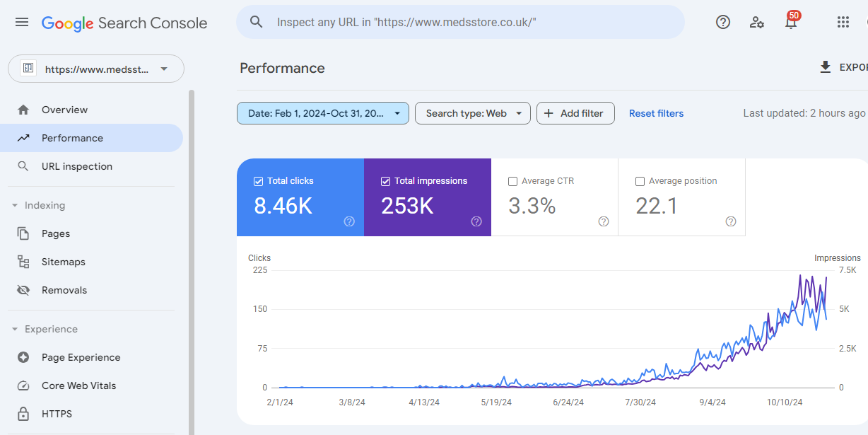This screenshot has height=435, width=868.
Task: Open the Search type: Web dropdown
Action: click(473, 113)
